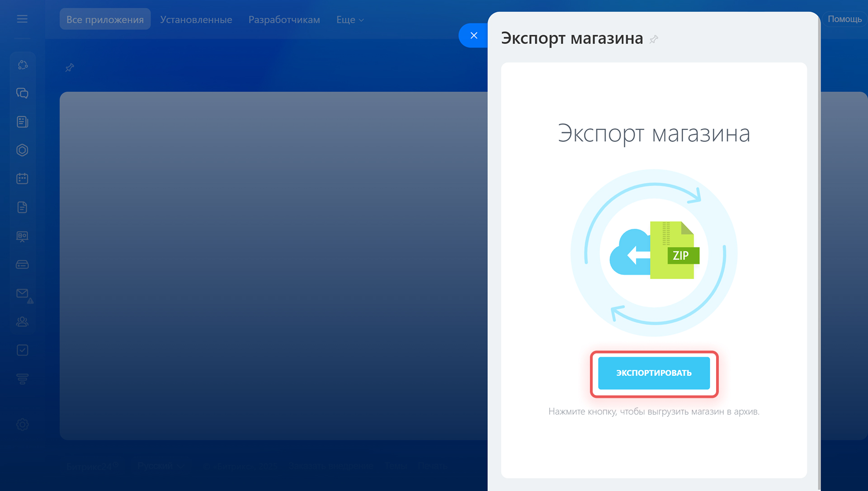Screen dimensions: 868x491
Task: Open the webmail envelope sidebar icon
Action: pos(22,293)
